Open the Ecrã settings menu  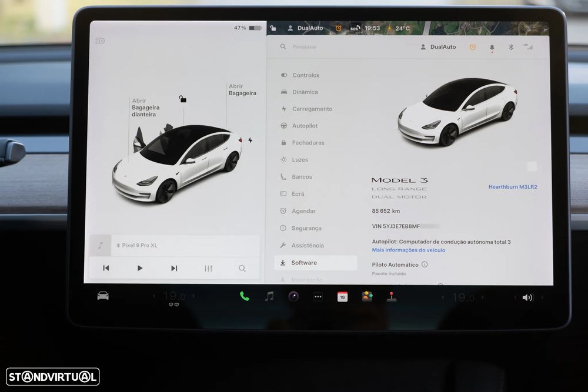point(292,194)
